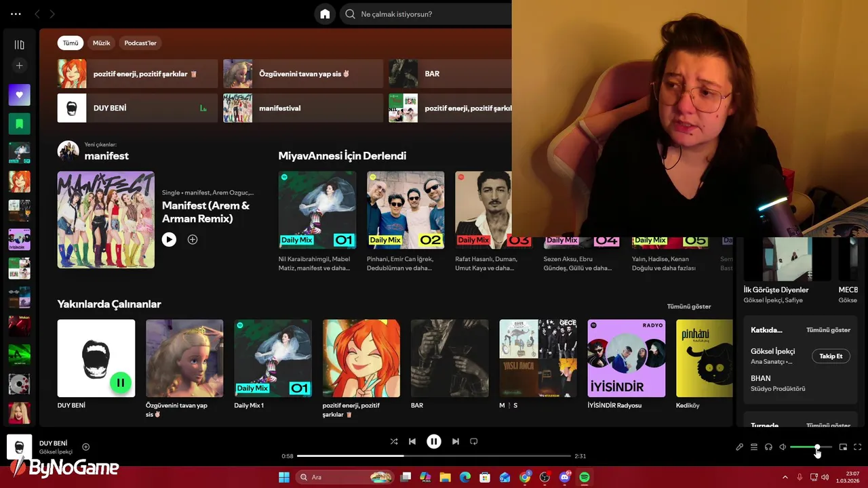Show all recently played with Tümünü göster
868x488 pixels.
tap(689, 306)
